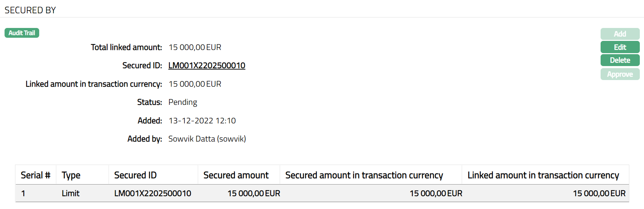Click Secured amount in transaction currency header
Viewport: 644px width, 209px height.
click(x=364, y=175)
